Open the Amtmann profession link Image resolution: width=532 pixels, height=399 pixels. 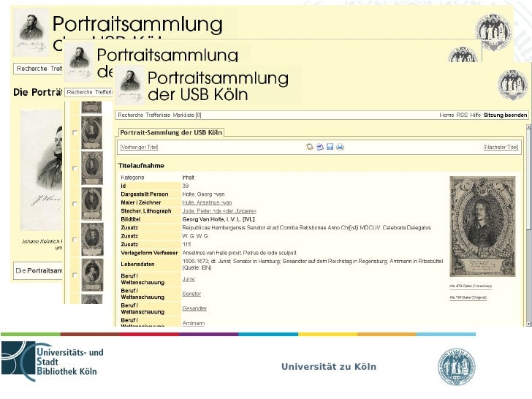194,323
